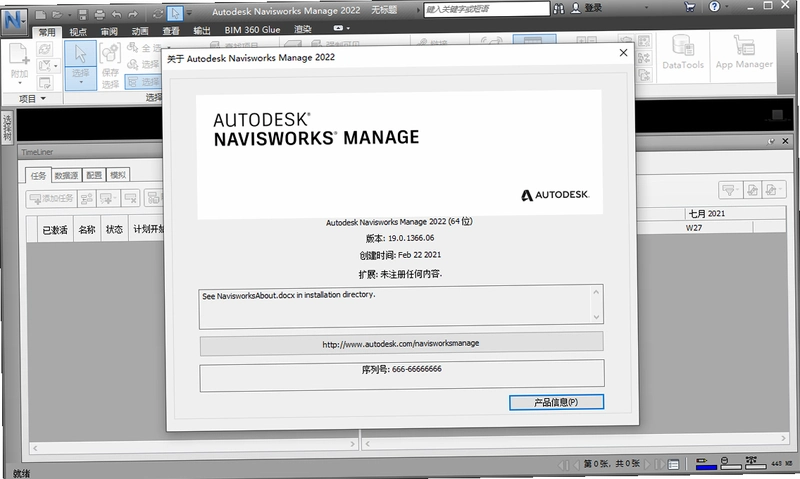Click the 产品信息(P) button
The width and height of the screenshot is (800, 479).
coord(556,402)
